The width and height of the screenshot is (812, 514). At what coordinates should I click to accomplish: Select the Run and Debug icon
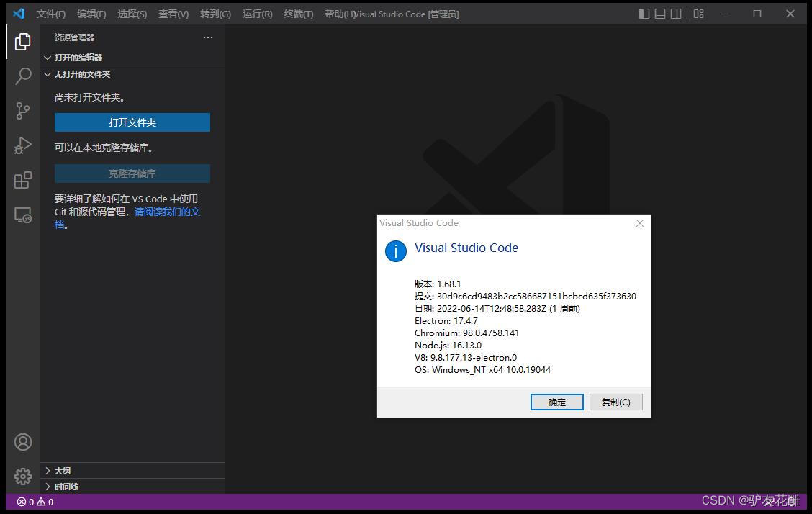(22, 145)
